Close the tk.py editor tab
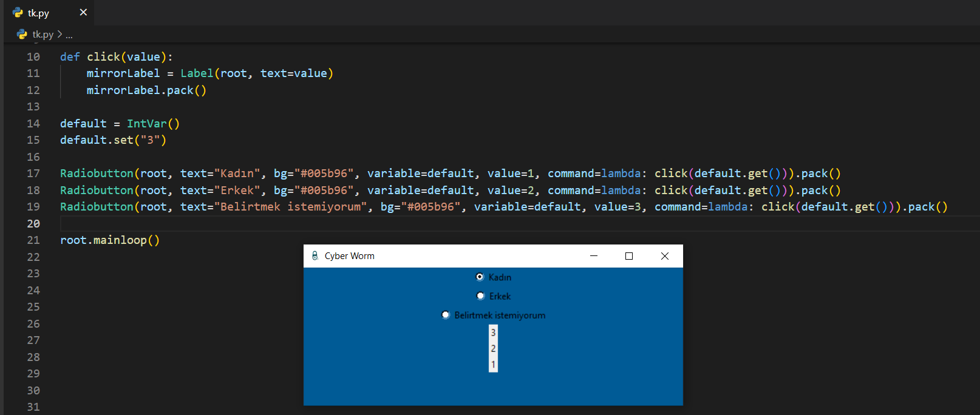Screen dimensions: 980x415 pyautogui.click(x=83, y=12)
